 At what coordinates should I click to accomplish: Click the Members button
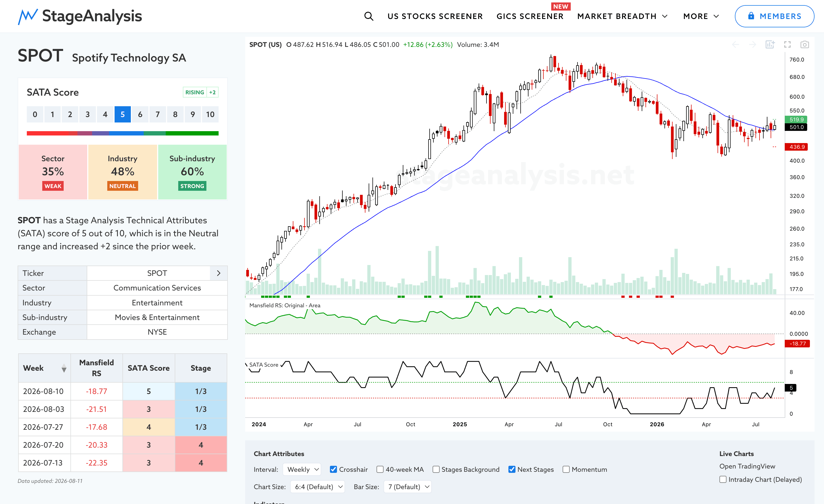point(774,16)
